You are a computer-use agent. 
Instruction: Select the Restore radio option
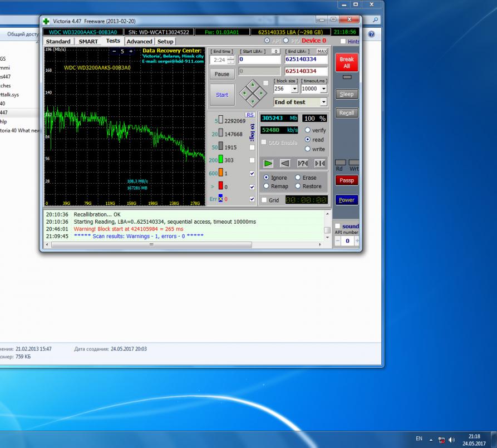pyautogui.click(x=298, y=186)
